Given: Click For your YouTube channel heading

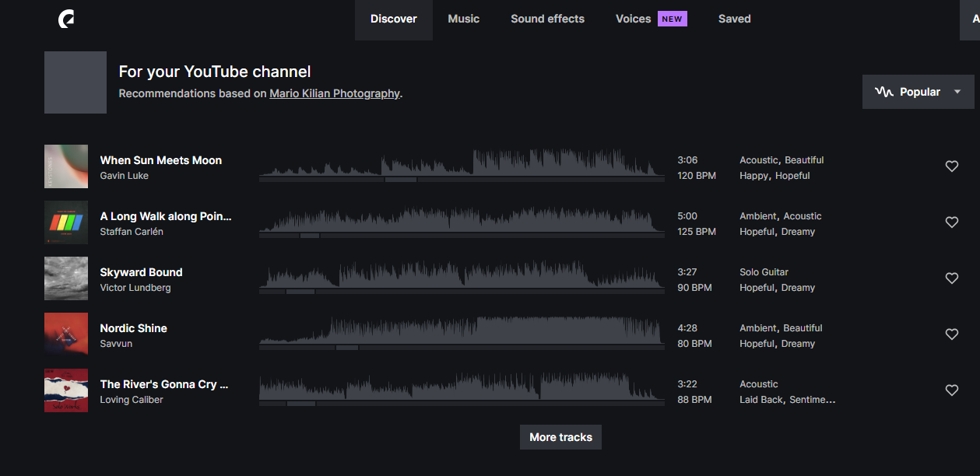Looking at the screenshot, I should click(215, 72).
